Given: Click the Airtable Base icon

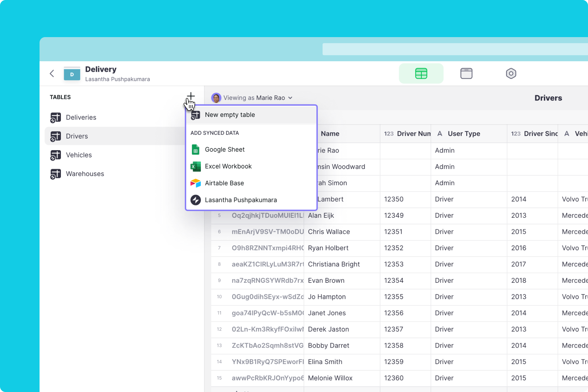Looking at the screenshot, I should (195, 183).
